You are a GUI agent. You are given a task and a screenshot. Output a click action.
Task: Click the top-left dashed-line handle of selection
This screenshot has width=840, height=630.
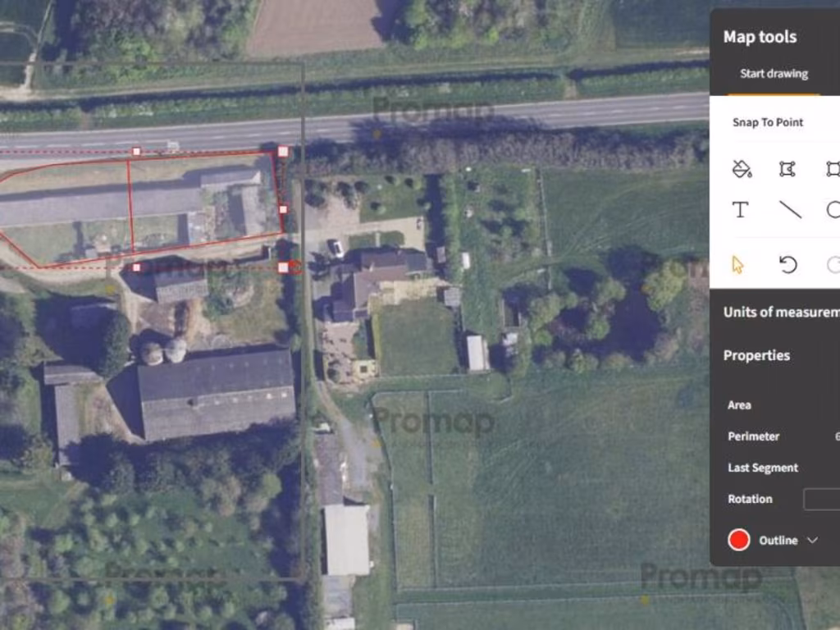(x=137, y=152)
